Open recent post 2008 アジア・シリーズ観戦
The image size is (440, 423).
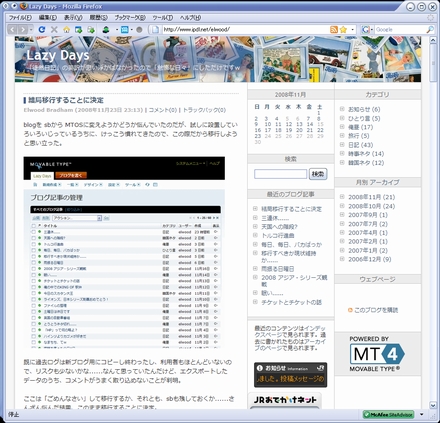coord(294,281)
